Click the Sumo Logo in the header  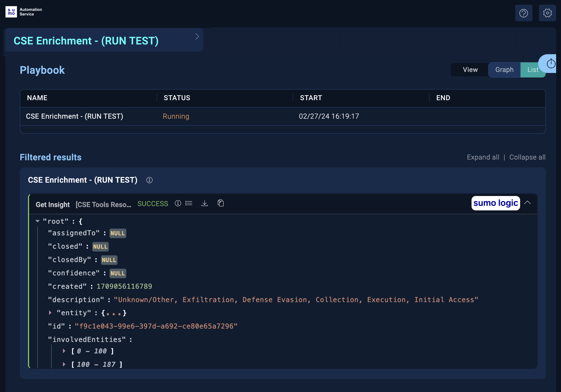pos(11,12)
